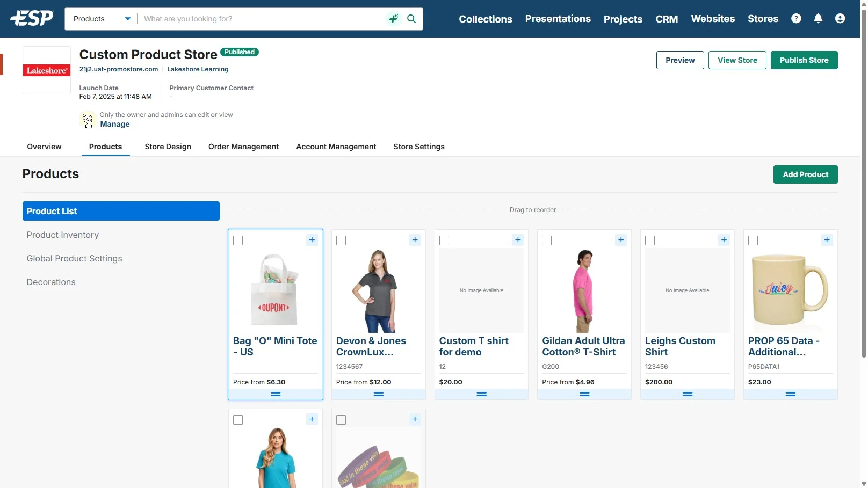Select the Custom T shirt for demo checkbox
Image resolution: width=868 pixels, height=488 pixels.
(444, 241)
